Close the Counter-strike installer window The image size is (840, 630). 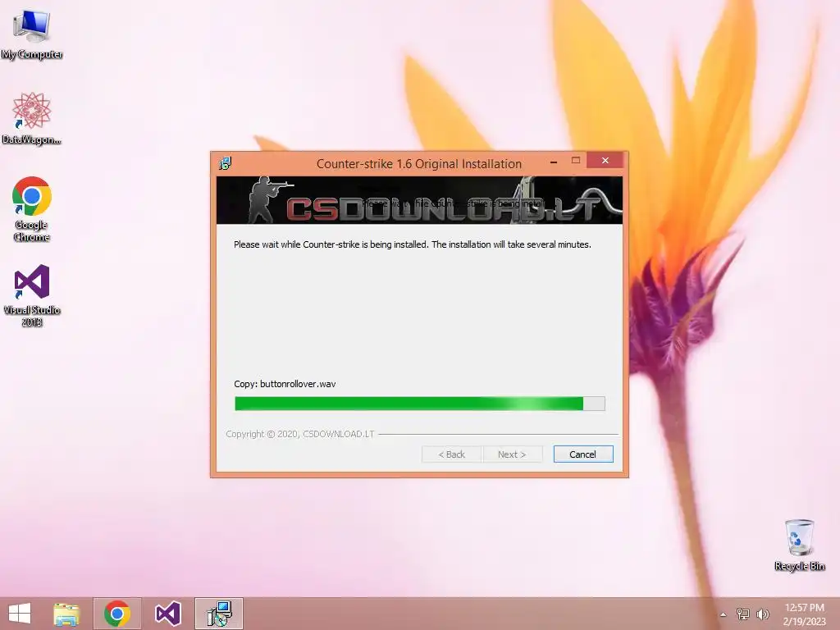pos(605,161)
